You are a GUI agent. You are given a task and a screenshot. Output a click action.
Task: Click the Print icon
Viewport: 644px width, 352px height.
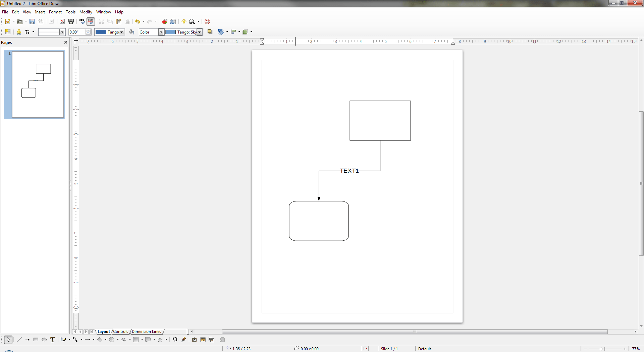(x=71, y=21)
